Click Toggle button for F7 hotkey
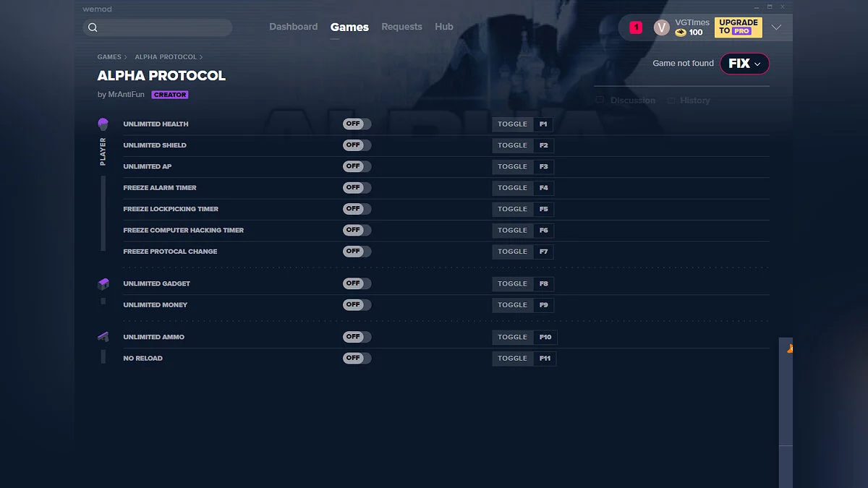Screen dimensions: 868x488 pyautogui.click(x=513, y=252)
